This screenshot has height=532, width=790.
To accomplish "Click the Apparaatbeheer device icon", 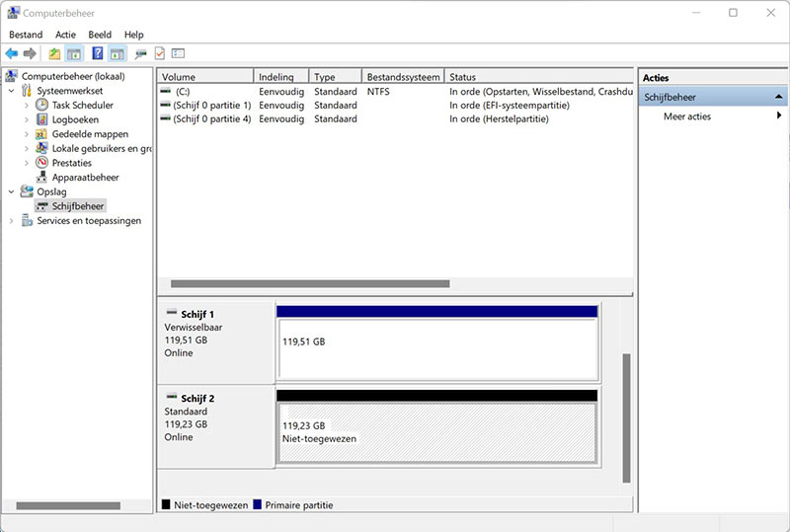I will tap(41, 178).
